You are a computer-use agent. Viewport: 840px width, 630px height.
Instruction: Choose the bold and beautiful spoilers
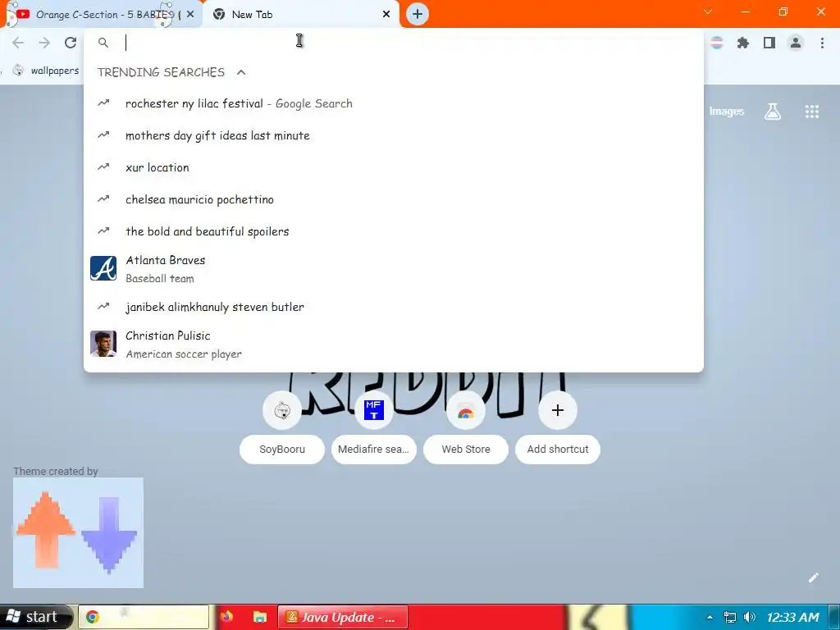point(393,231)
